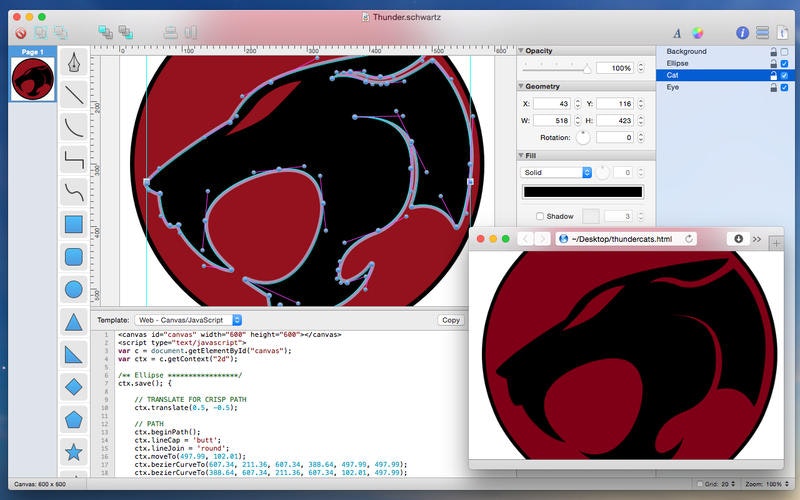This screenshot has height=500, width=800.
Task: Select the straight Line tool
Action: [x=74, y=94]
